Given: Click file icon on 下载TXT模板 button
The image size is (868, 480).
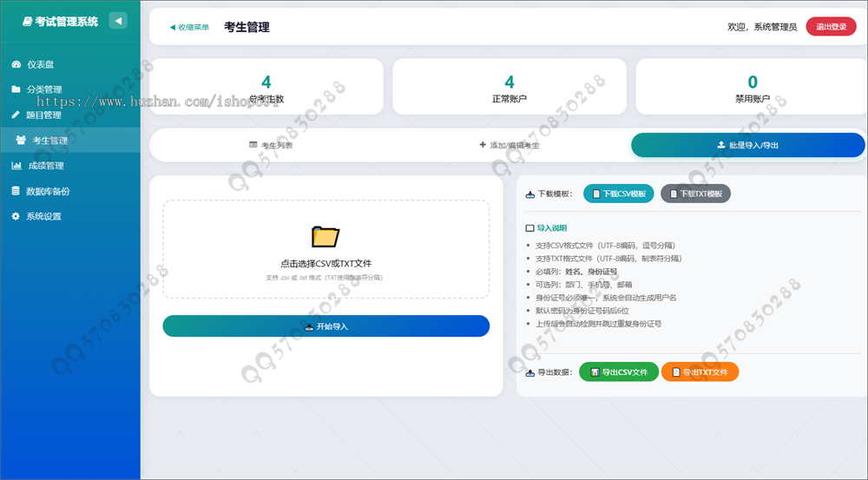Looking at the screenshot, I should [674, 194].
